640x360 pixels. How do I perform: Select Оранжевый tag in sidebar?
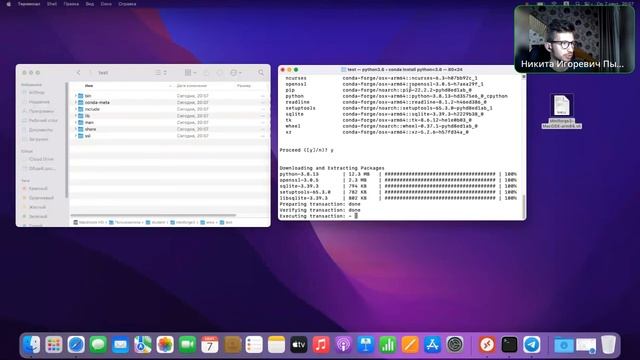pyautogui.click(x=40, y=198)
